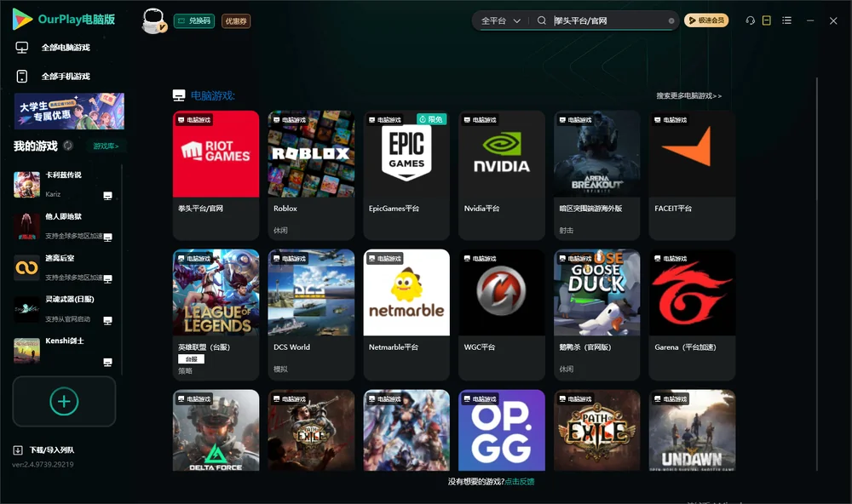
Task: Click the 大学生专属优惠 banner
Action: pyautogui.click(x=70, y=112)
